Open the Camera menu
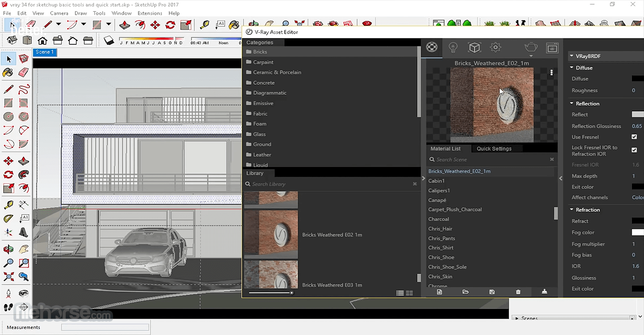Viewport: 644px width, 335px height. coord(59,13)
